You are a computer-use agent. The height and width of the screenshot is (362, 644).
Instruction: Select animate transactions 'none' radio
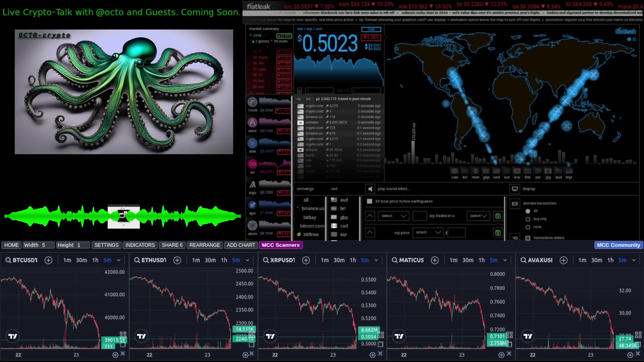tap(528, 227)
